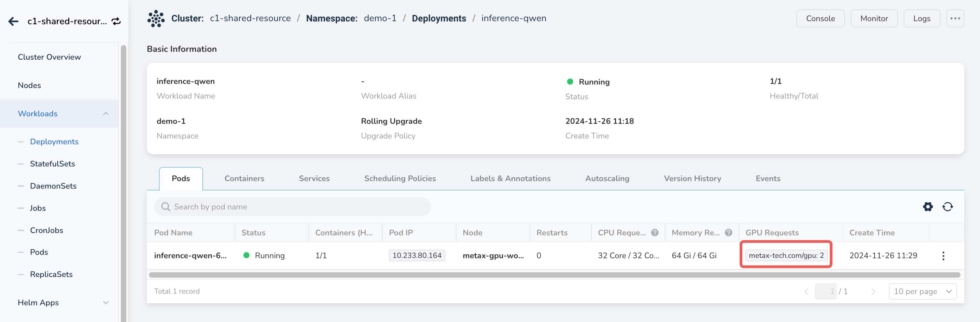Click the 32 Core CPU request cell
The height and width of the screenshot is (322, 980).
tap(629, 256)
